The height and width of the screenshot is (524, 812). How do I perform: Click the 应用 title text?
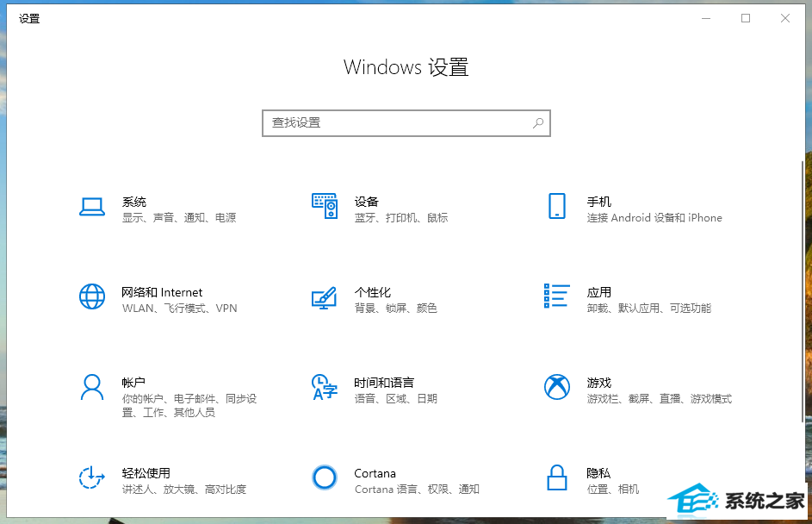(599, 292)
